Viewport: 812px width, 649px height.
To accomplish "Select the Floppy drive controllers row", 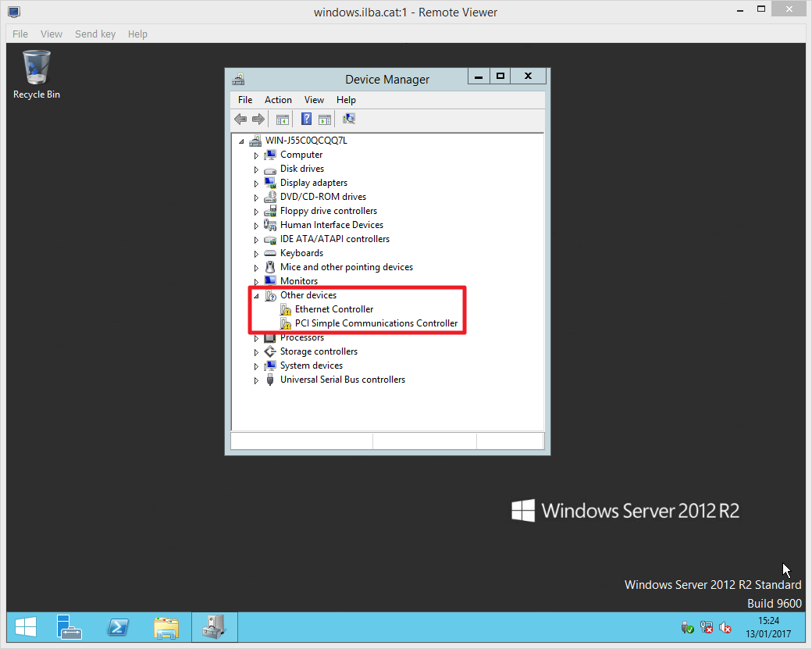I will point(329,211).
